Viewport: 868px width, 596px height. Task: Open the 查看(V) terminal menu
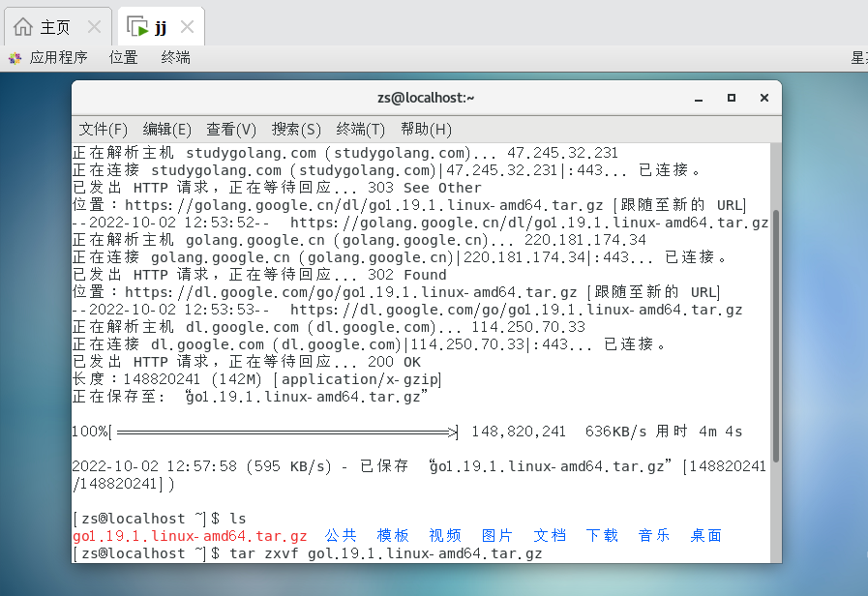pos(231,130)
